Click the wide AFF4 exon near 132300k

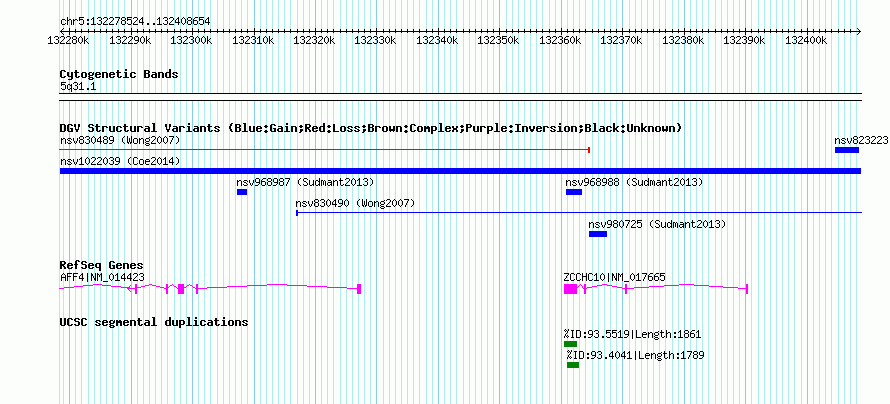pyautogui.click(x=181, y=288)
